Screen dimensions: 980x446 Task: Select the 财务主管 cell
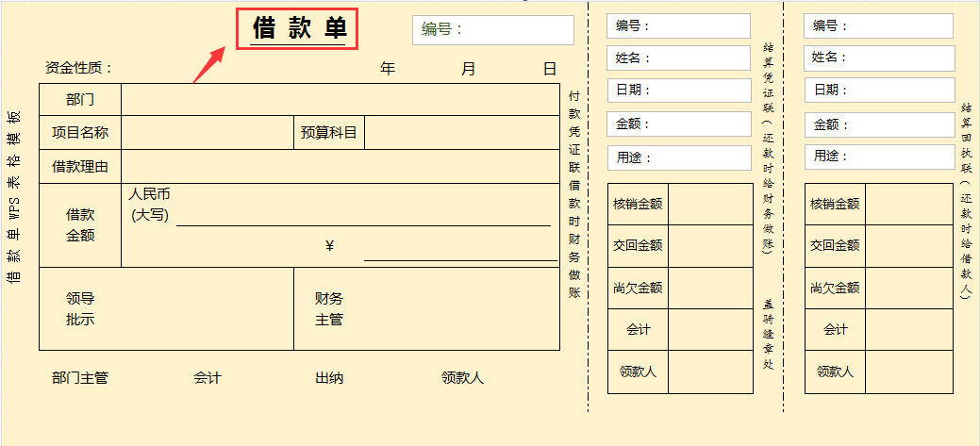click(x=427, y=309)
